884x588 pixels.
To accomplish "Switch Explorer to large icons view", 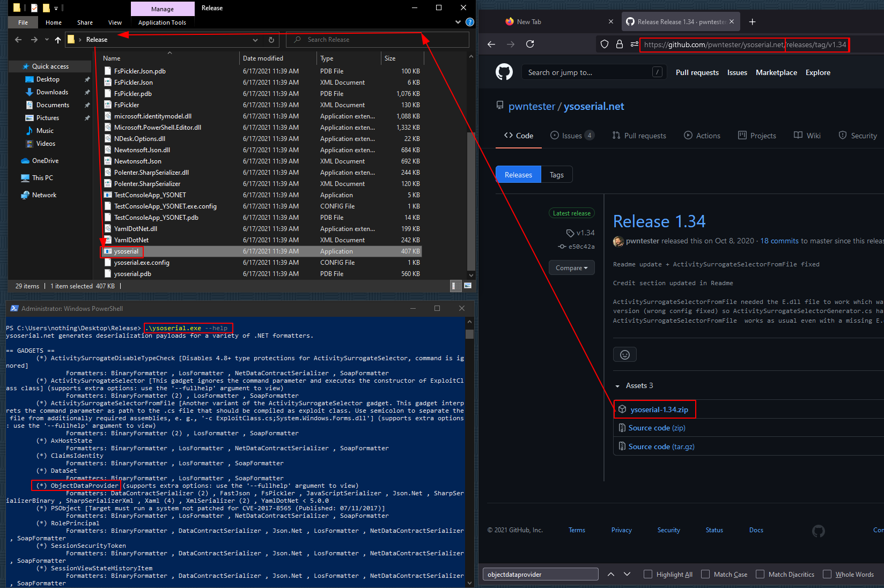I will point(468,286).
